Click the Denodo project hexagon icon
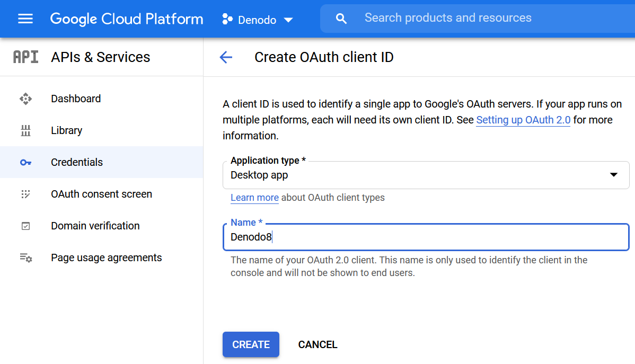Image resolution: width=635 pixels, height=364 pixels. (x=227, y=19)
